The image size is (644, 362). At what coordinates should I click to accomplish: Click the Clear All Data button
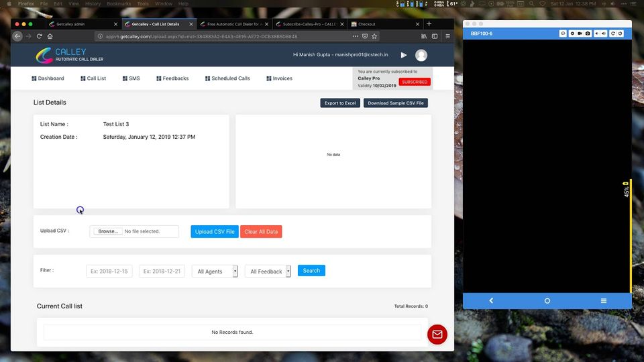tap(261, 231)
